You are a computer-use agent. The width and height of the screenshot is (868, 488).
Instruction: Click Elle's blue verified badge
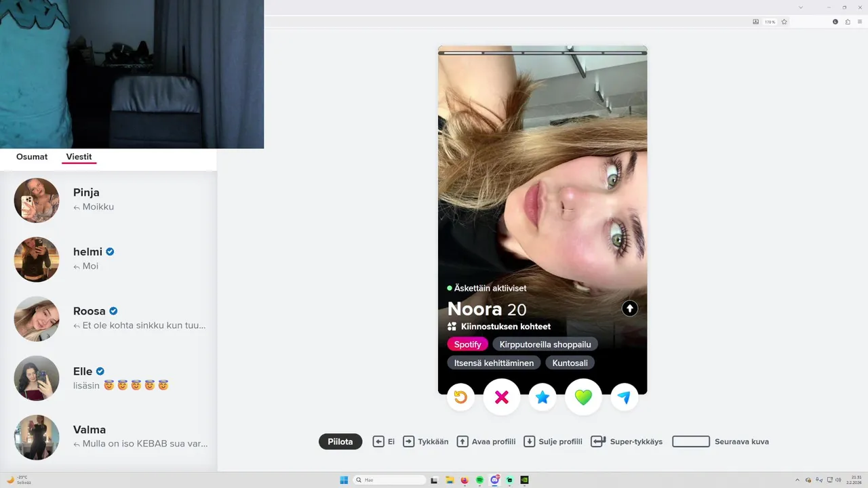tap(100, 371)
